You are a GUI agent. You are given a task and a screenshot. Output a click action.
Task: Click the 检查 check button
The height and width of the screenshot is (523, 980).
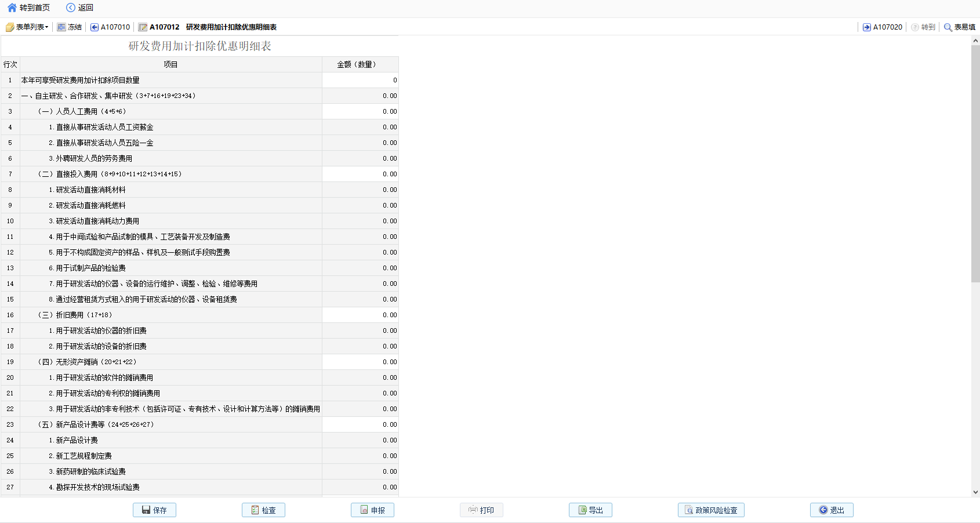pos(263,510)
